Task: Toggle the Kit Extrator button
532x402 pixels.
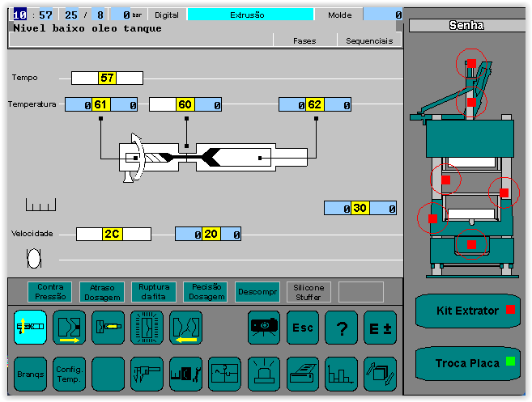Action: pos(468,311)
